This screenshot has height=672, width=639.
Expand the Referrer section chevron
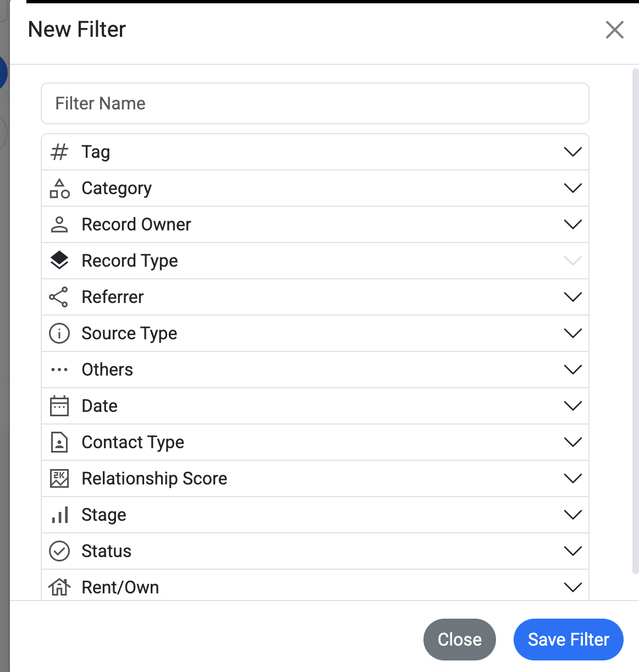(x=573, y=297)
